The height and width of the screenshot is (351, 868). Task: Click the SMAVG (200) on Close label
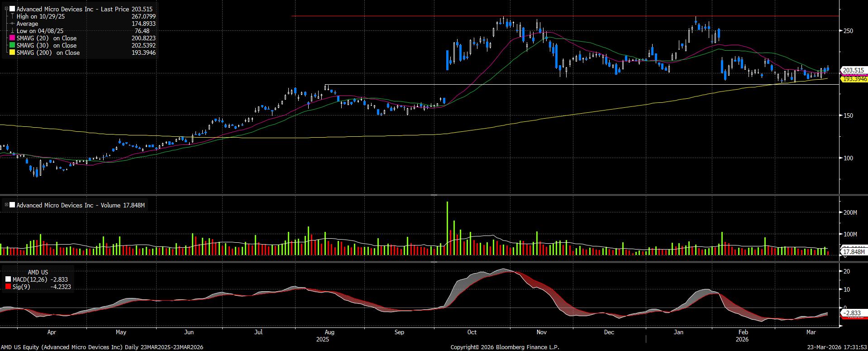click(48, 53)
